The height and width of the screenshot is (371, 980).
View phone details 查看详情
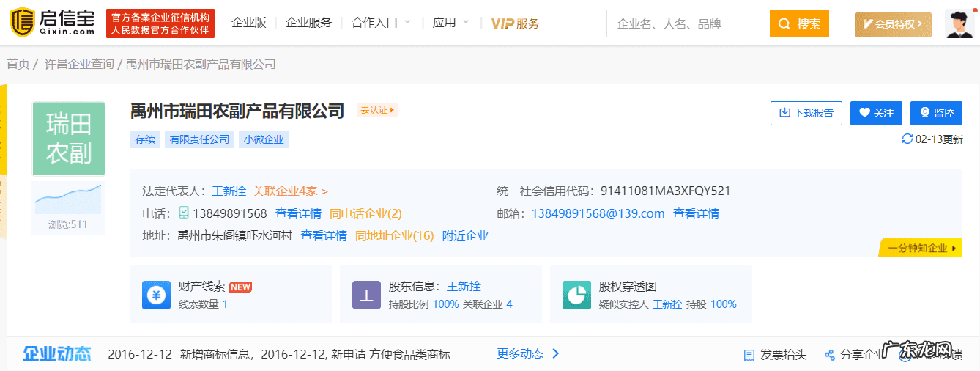tap(298, 214)
